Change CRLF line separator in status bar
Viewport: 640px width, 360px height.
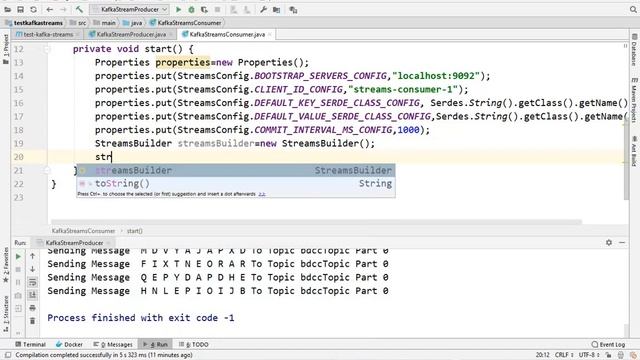coord(564,355)
